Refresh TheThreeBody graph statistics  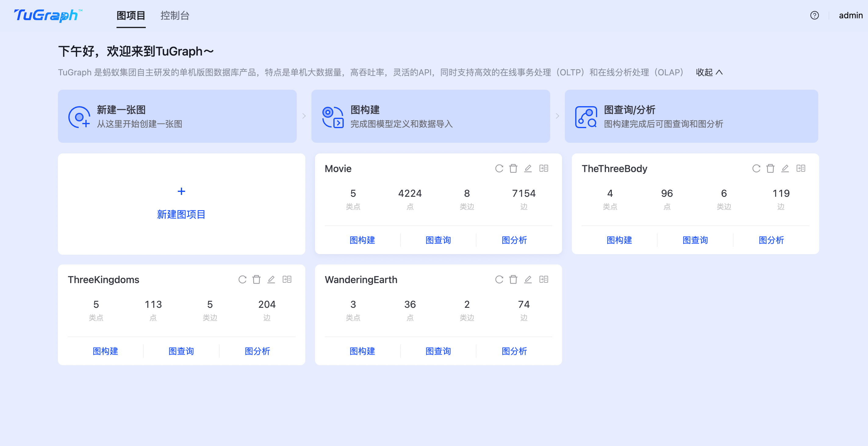click(x=756, y=168)
